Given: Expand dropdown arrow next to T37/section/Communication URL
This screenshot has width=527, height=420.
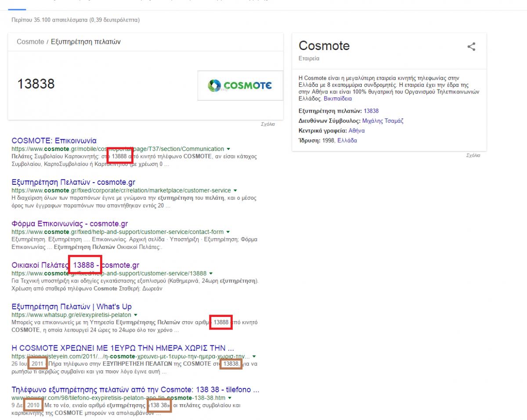Looking at the screenshot, I should click(x=228, y=149).
